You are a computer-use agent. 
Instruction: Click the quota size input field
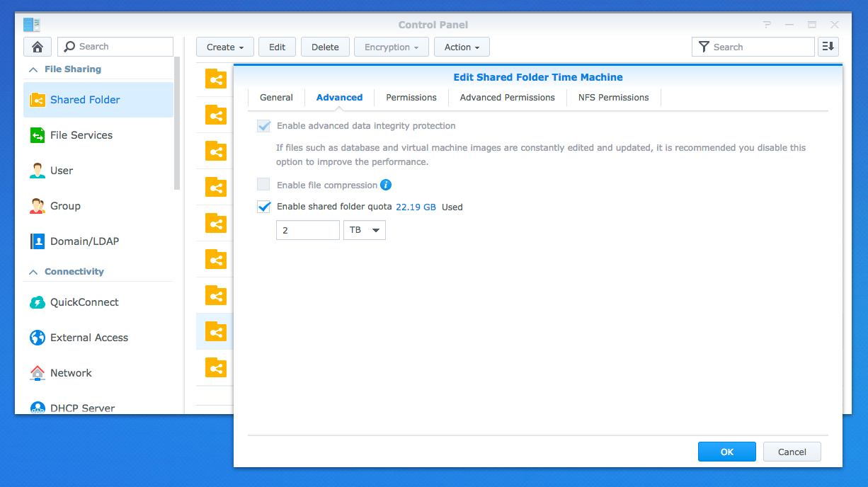(x=308, y=230)
